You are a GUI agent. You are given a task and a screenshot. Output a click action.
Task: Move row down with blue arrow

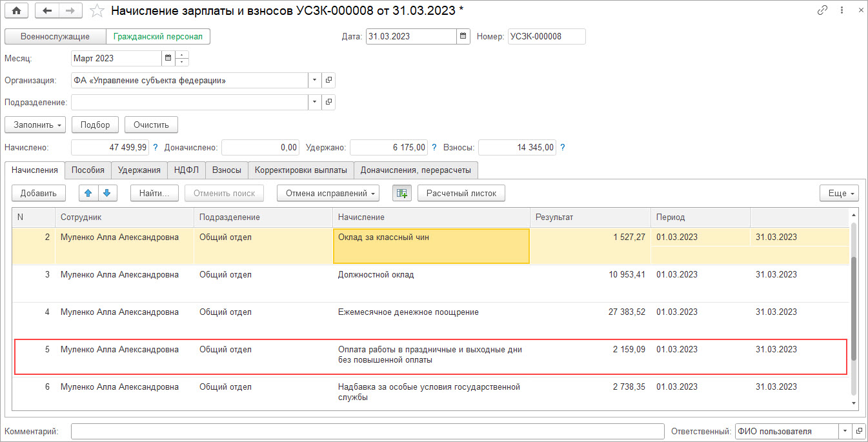[x=107, y=193]
